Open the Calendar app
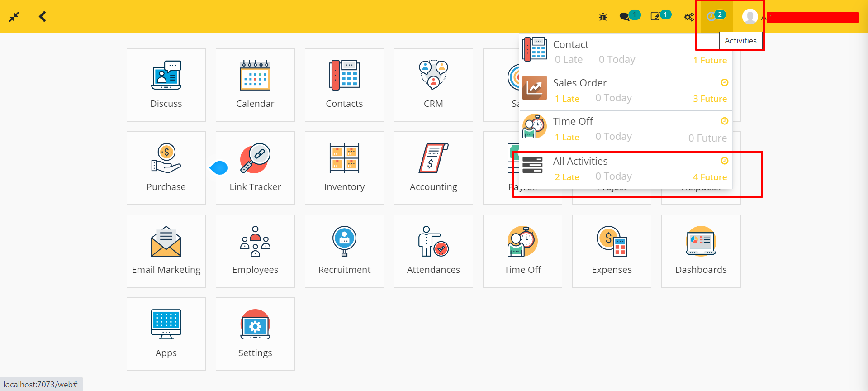 (x=255, y=85)
